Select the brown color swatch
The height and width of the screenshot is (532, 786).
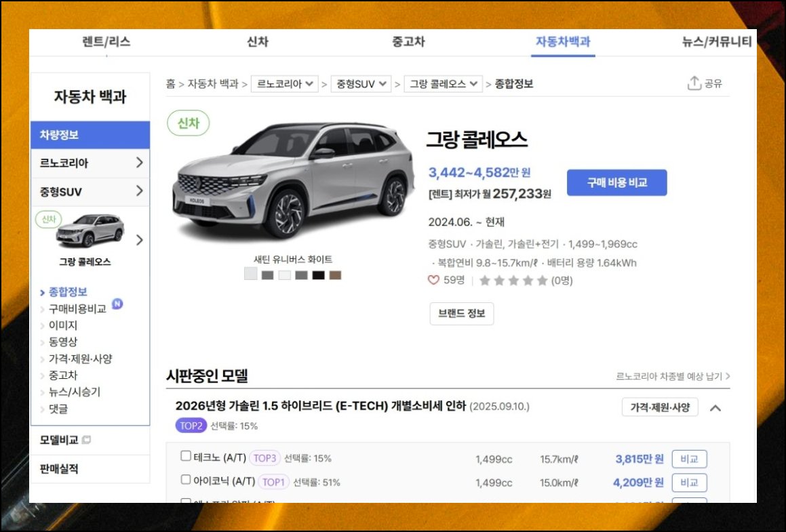point(335,275)
